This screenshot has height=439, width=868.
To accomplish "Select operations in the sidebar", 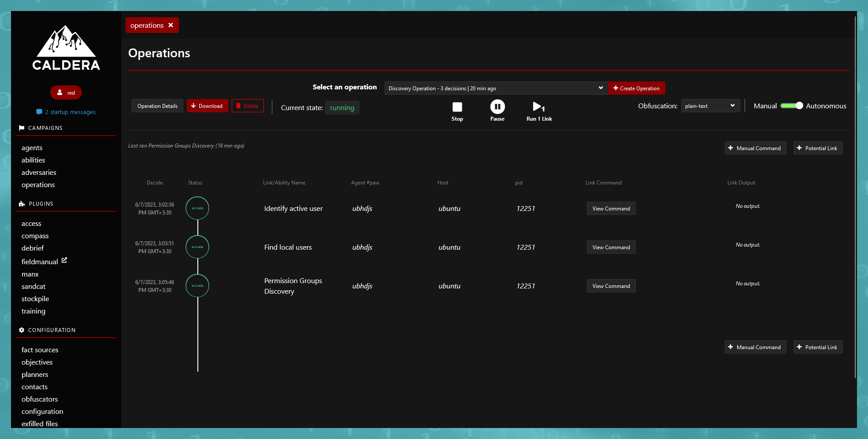I will 38,184.
